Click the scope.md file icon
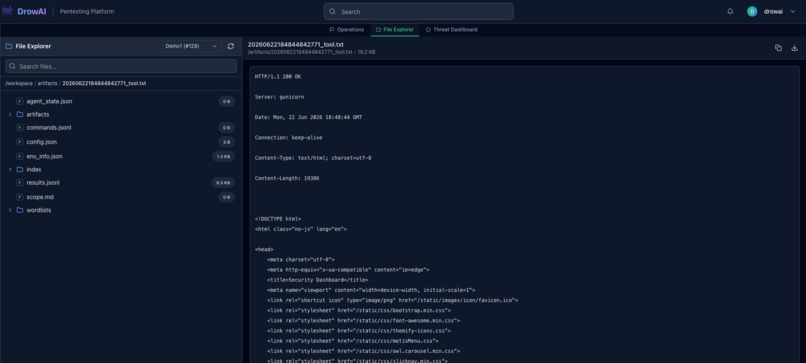The height and width of the screenshot is (363, 806). point(20,197)
